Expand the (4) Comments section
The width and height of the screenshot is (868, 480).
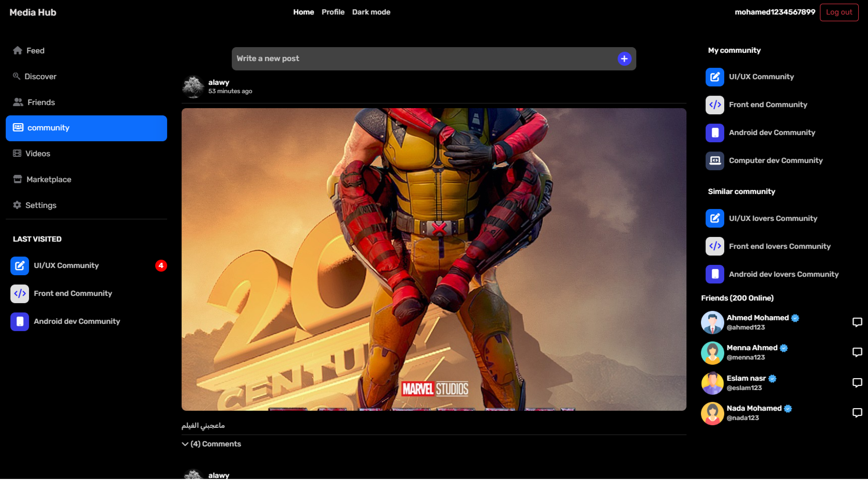click(212, 444)
